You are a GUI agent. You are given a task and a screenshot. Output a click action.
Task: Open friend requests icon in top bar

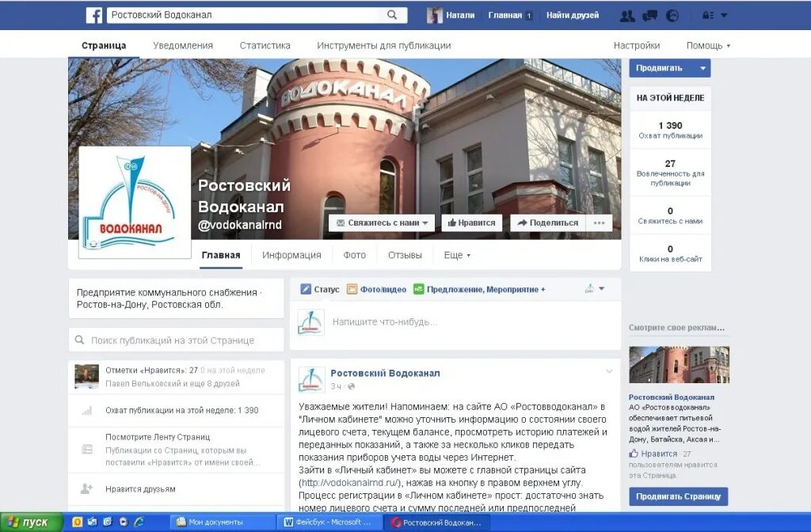[x=627, y=16]
